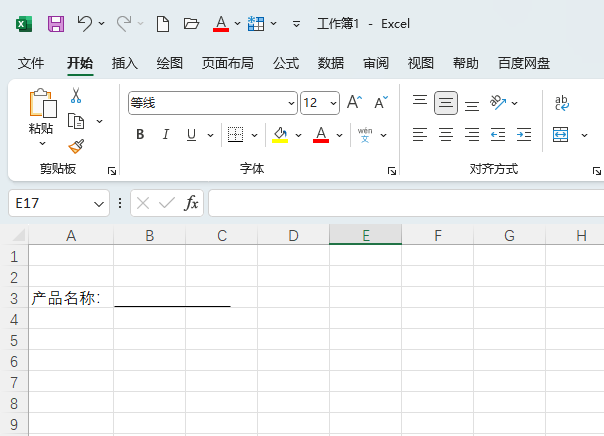Screen dimensions: 604x436
Task: Center text horizontally
Action: pyautogui.click(x=446, y=134)
